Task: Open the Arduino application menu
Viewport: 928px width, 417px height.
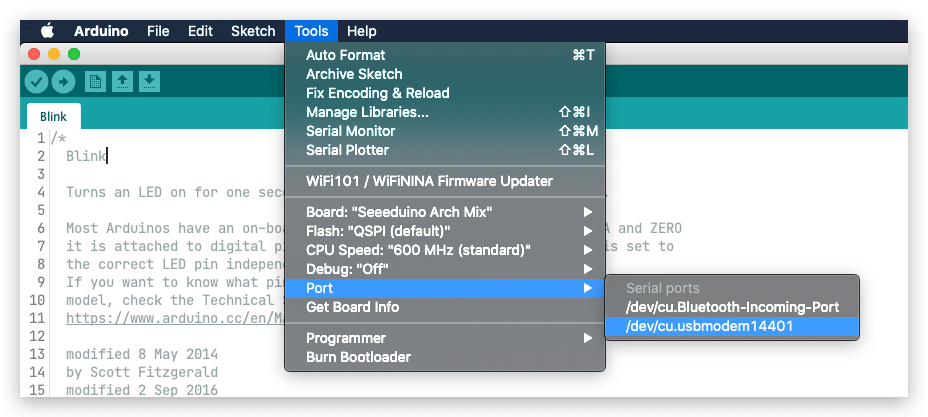Action: point(101,31)
